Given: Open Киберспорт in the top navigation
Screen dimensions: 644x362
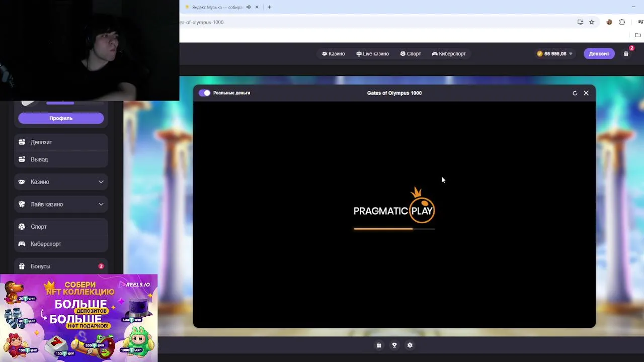Looking at the screenshot, I should 449,54.
